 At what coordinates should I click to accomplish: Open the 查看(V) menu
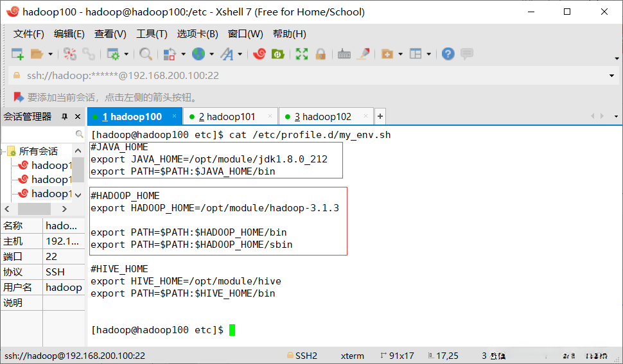click(110, 34)
